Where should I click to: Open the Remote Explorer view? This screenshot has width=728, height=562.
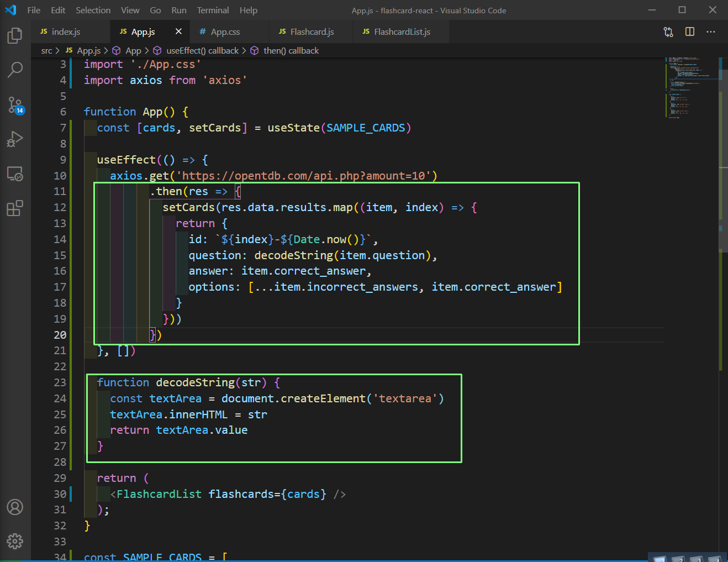[x=15, y=174]
